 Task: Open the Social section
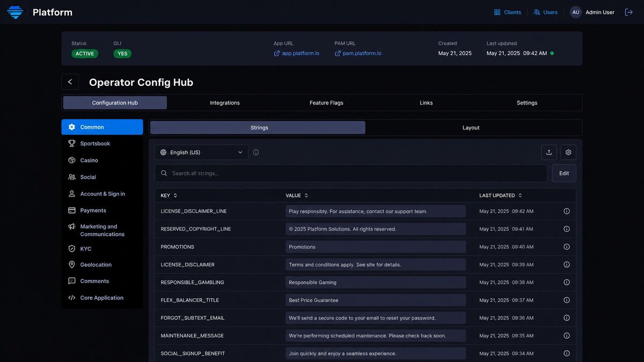(102, 177)
